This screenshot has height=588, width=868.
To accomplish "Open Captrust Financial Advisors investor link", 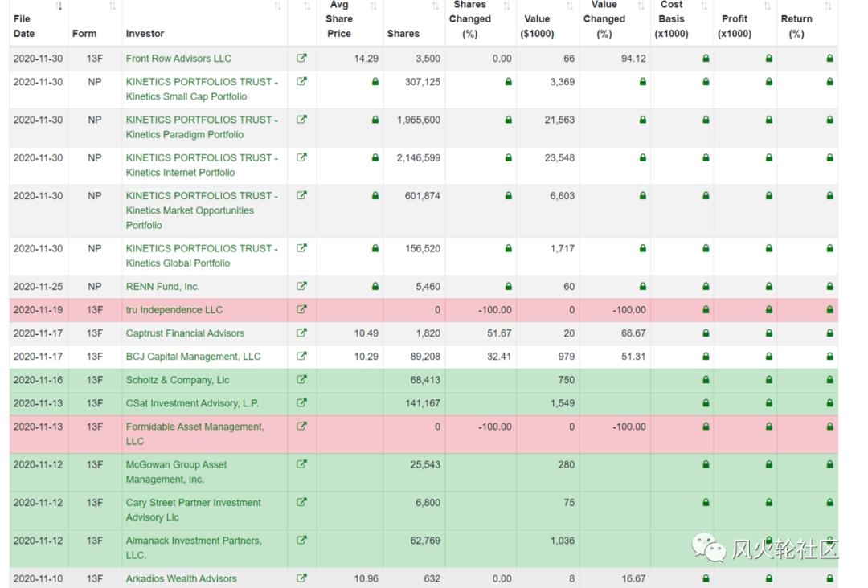I will click(185, 333).
